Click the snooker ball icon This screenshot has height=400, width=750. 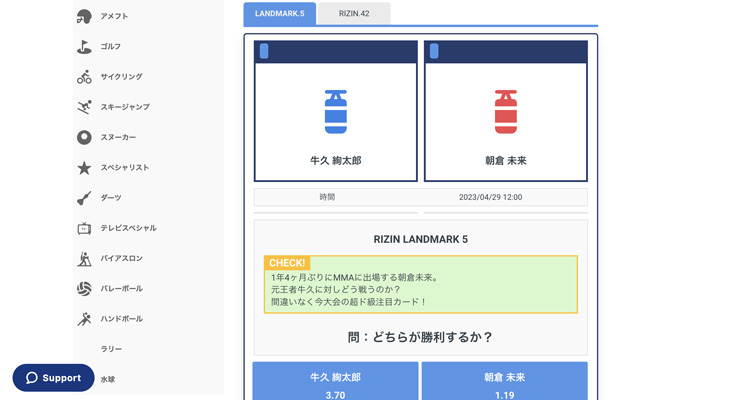click(84, 137)
